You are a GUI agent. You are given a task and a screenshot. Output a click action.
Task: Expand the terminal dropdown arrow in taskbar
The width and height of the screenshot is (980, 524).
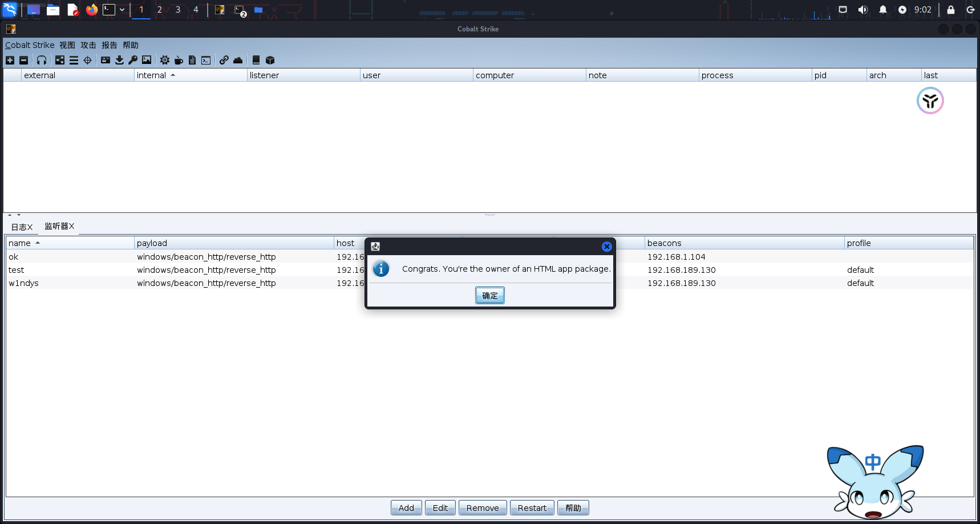point(122,10)
